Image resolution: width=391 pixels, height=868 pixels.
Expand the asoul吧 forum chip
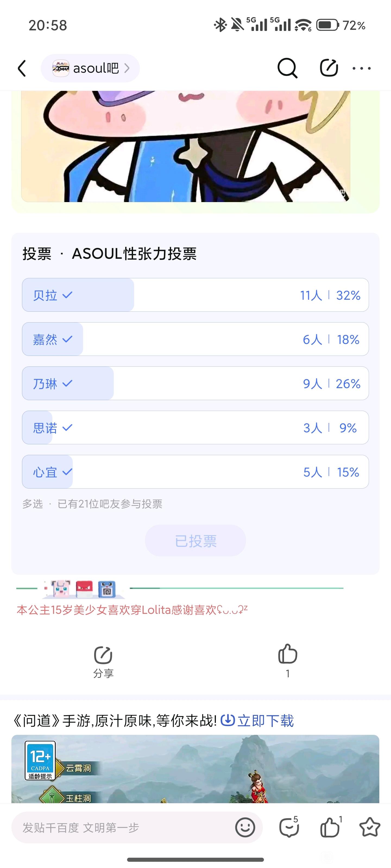point(90,68)
